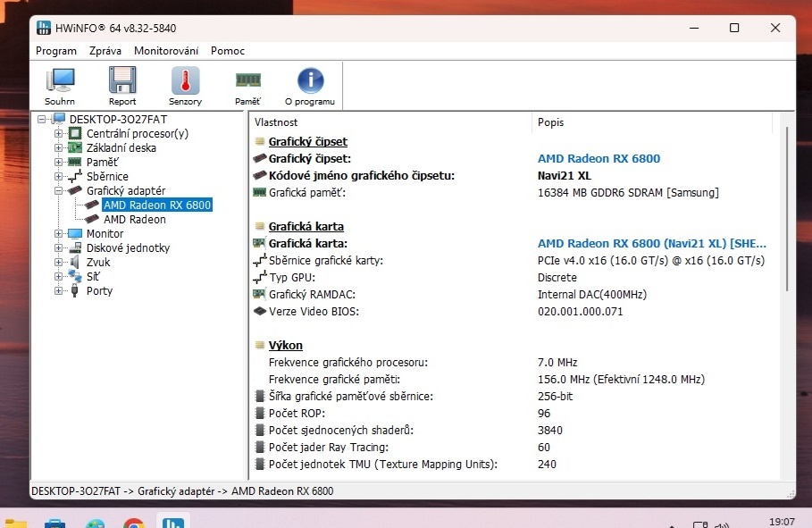812x528 pixels.
Task: Click the Report floppy disk icon
Action: point(122,86)
